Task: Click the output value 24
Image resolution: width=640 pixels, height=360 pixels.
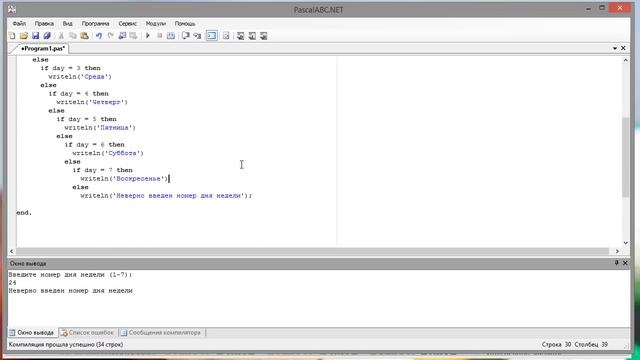Action: pos(13,282)
